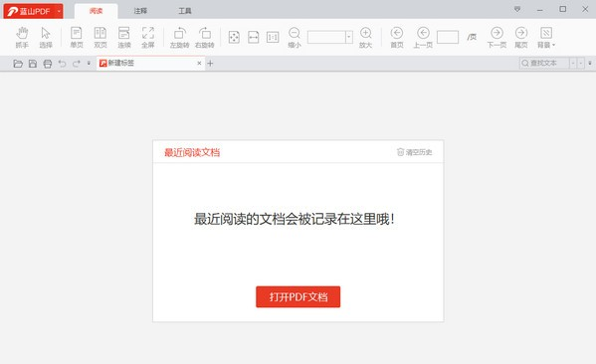The height and width of the screenshot is (364, 596).
Task: Focus the zoom percentage input box
Action: tap(326, 37)
